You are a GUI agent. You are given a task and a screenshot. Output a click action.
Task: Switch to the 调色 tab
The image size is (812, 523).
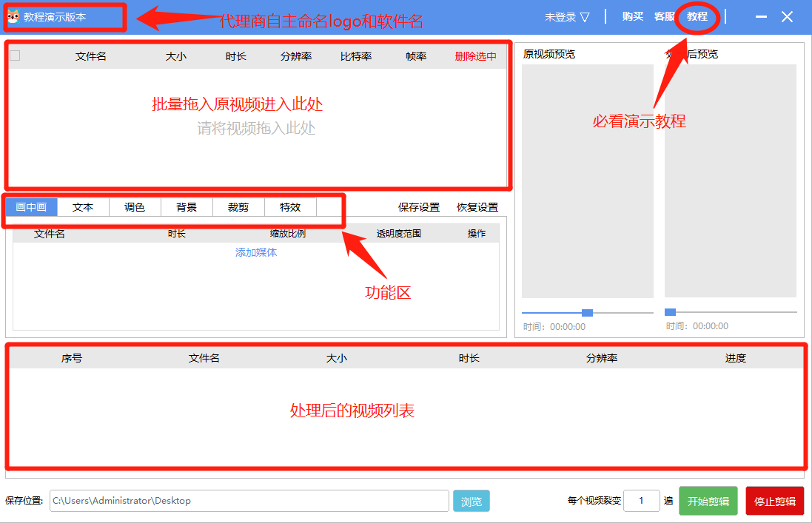tap(135, 207)
